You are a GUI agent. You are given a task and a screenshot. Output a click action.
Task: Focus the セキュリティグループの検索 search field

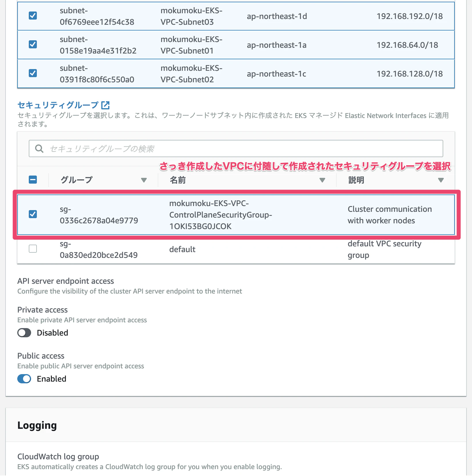click(236, 148)
